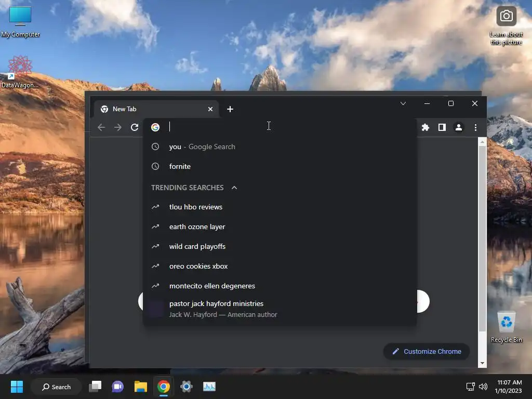Click the Google logo in the address bar
This screenshot has width=532, height=399.
(155, 127)
